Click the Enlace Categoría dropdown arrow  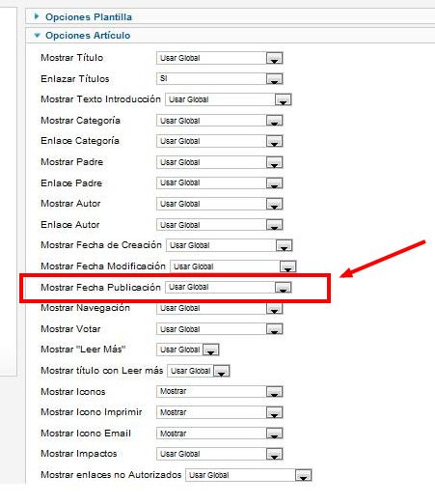coord(274,141)
